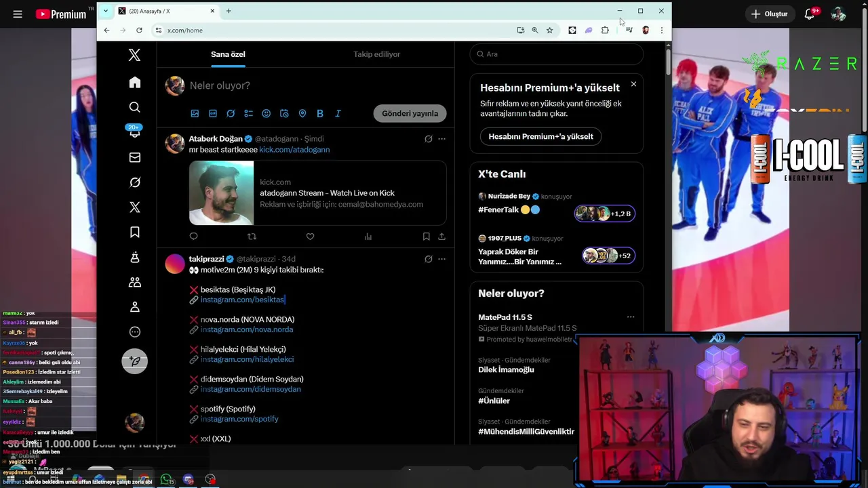Like Ataberk Doğan's post
Screen dimensions: 868x488
pyautogui.click(x=310, y=237)
